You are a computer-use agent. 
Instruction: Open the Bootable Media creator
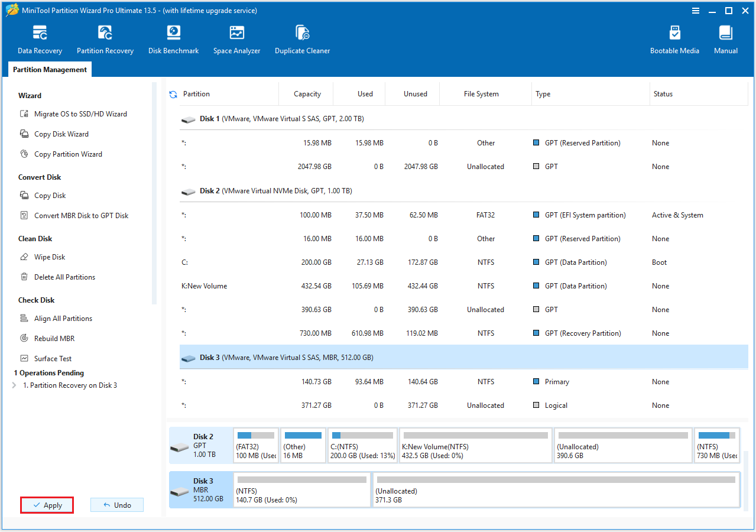674,38
